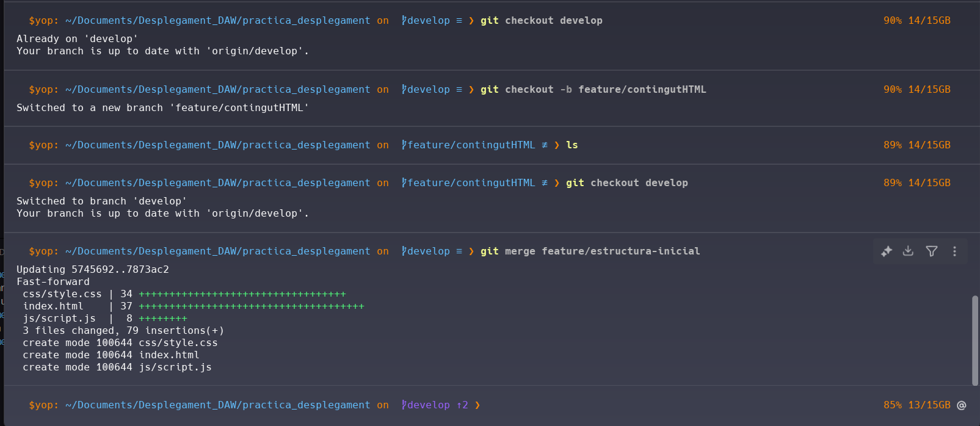Click the AI sparkles icon on merge block
This screenshot has height=426, width=980.
point(887,251)
